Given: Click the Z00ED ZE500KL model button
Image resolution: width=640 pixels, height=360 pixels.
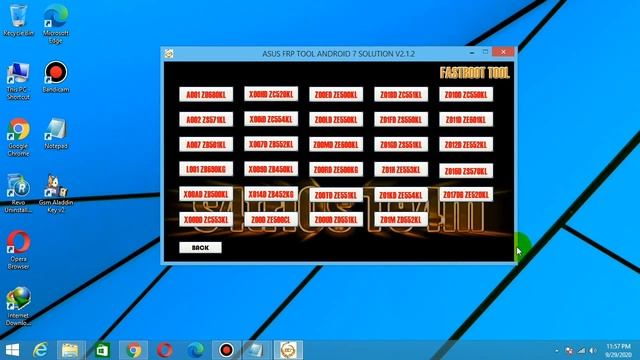Looking at the screenshot, I should (x=336, y=95).
